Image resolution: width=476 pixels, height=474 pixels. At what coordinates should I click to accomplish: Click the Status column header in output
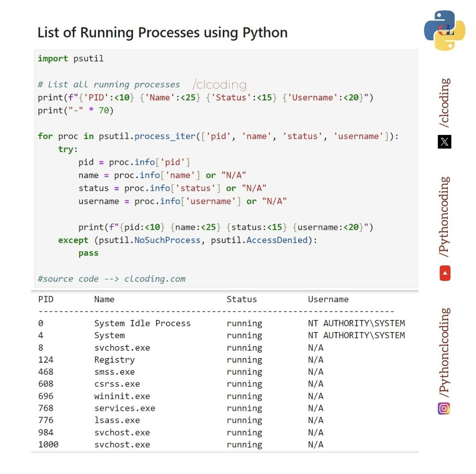coord(242,299)
